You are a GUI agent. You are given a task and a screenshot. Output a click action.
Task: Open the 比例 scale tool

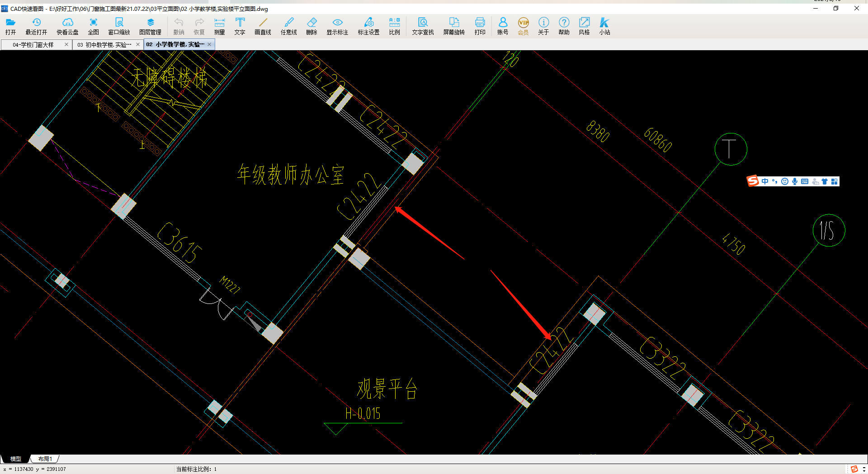pyautogui.click(x=394, y=26)
